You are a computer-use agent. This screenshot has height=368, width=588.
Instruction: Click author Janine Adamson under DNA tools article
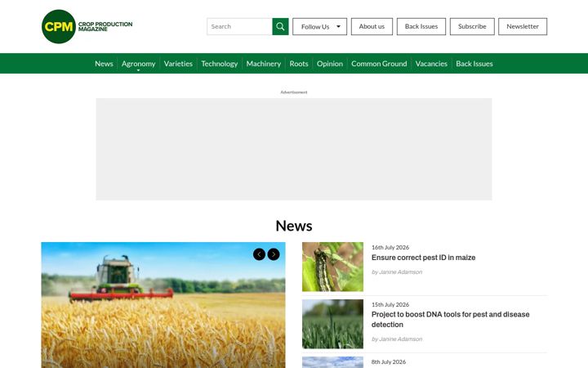(x=400, y=339)
